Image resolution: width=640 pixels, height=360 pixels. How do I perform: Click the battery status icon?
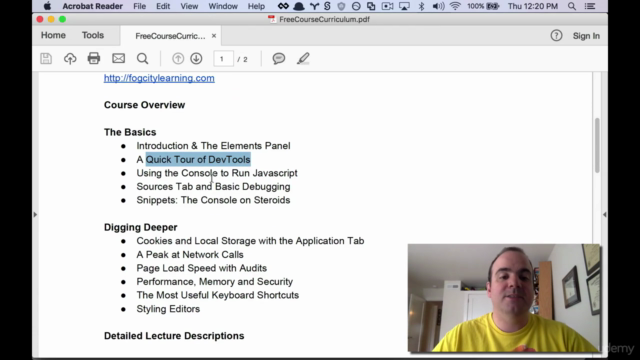[493, 6]
